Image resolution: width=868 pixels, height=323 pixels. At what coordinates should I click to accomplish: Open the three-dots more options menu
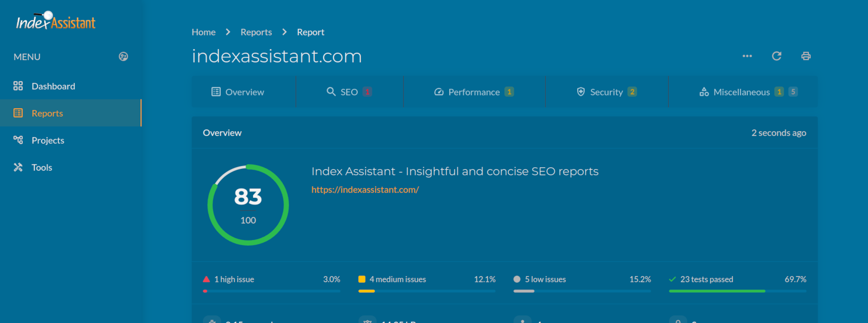pyautogui.click(x=747, y=56)
